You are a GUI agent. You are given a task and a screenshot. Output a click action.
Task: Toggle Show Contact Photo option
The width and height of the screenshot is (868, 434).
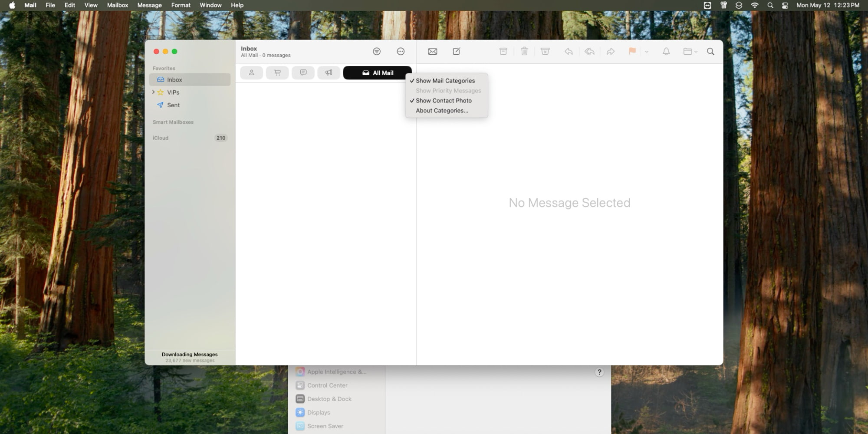[x=443, y=101]
